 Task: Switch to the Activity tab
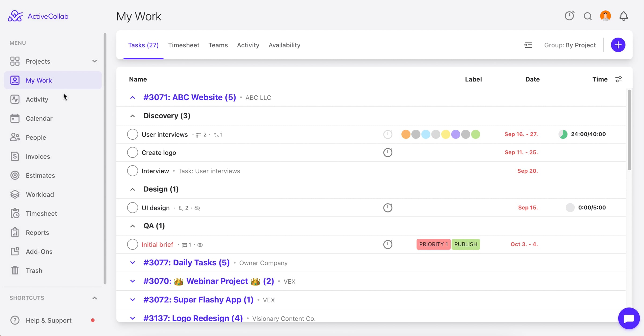(x=248, y=45)
